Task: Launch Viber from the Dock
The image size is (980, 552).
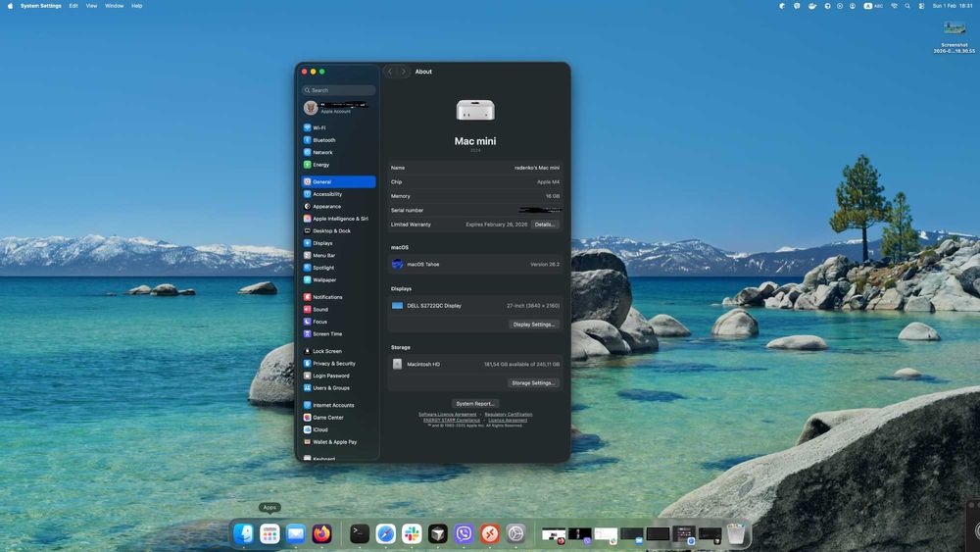Action: (x=464, y=534)
